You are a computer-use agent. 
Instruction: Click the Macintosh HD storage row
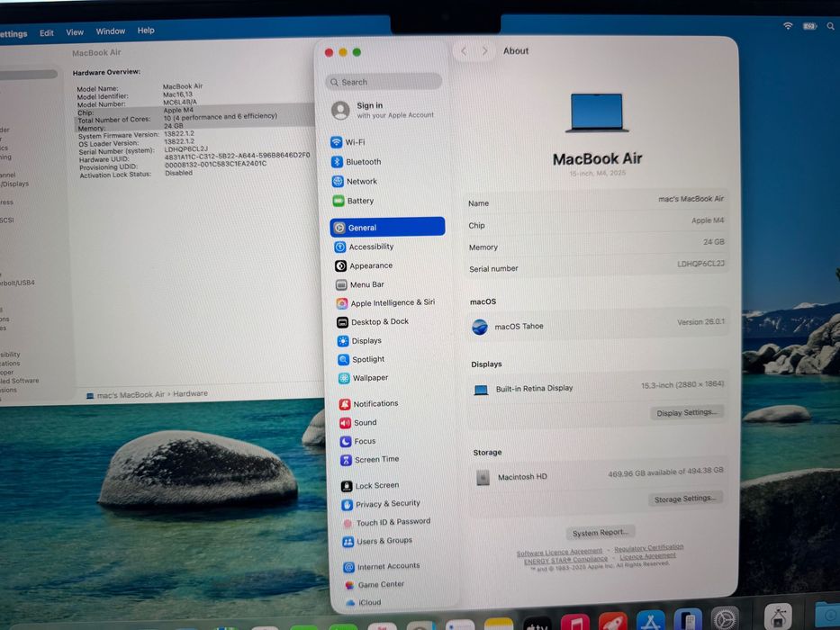[599, 474]
